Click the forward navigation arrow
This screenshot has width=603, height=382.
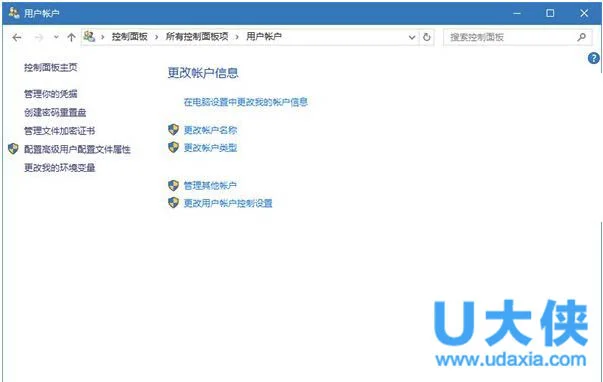coord(38,37)
